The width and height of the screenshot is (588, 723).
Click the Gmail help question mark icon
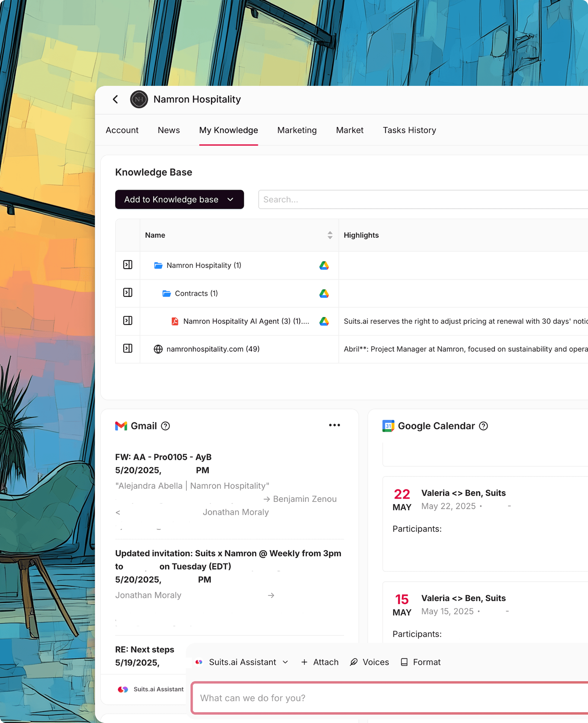[165, 426]
